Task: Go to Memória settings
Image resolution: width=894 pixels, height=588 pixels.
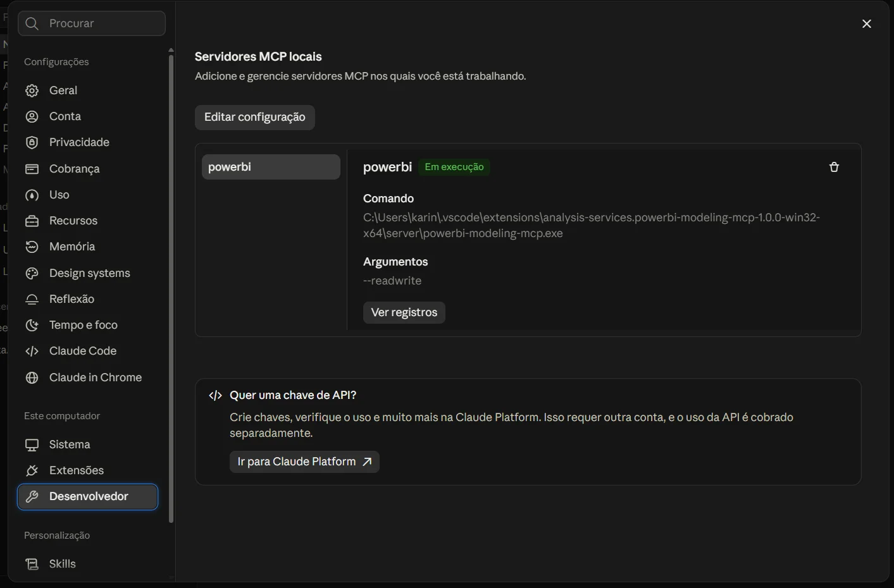Action: click(87, 247)
